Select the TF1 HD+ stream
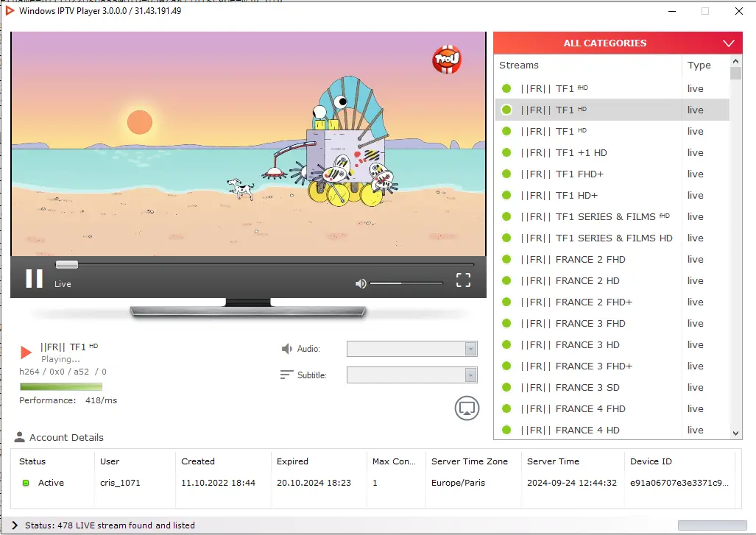Screen dimensions: 756x535 pos(612,195)
